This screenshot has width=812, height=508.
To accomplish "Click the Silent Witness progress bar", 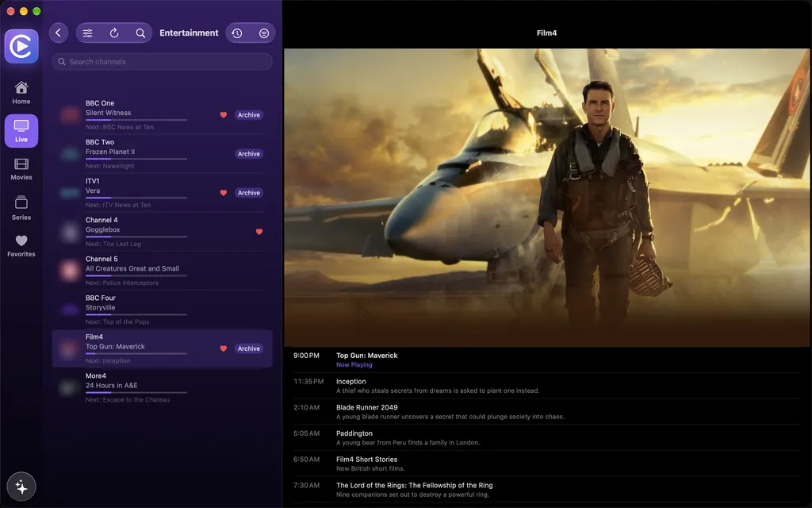I will tap(136, 120).
